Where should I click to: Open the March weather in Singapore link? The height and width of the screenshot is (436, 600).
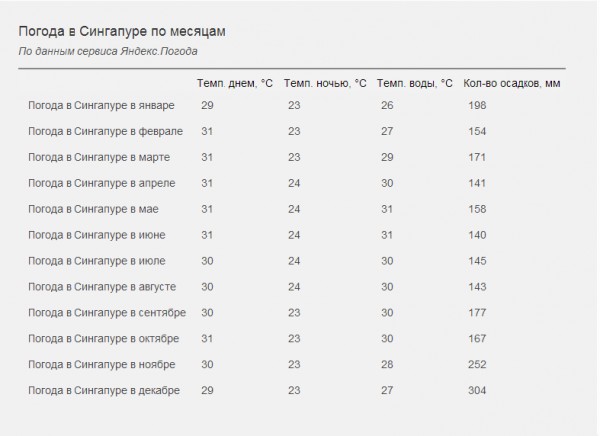(99, 157)
